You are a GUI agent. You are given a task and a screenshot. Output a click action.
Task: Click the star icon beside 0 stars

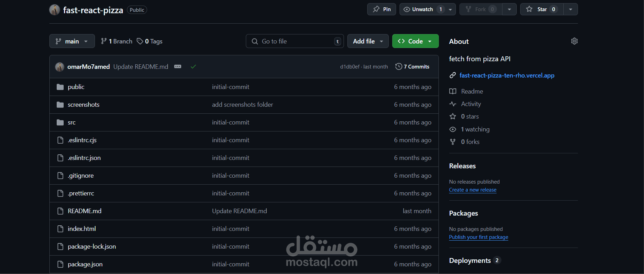452,116
